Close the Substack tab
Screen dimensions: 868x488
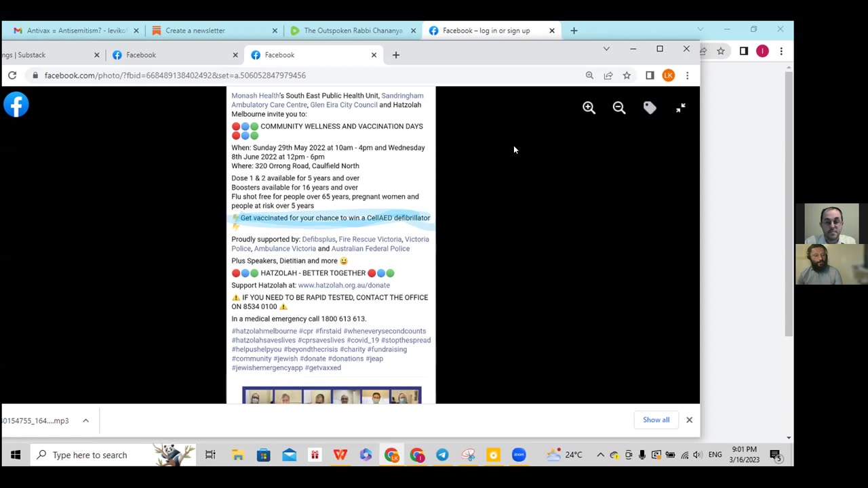[96, 55]
